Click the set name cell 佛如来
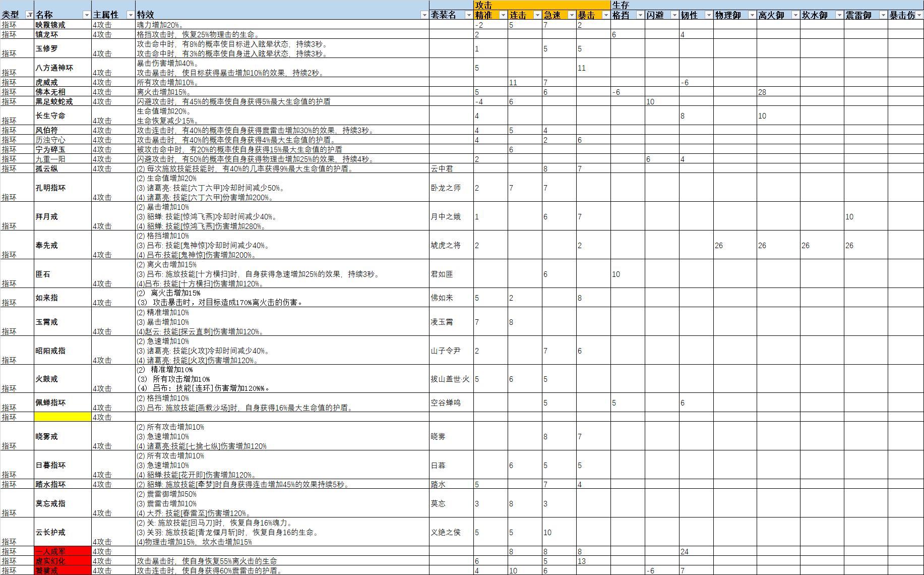 (x=451, y=298)
